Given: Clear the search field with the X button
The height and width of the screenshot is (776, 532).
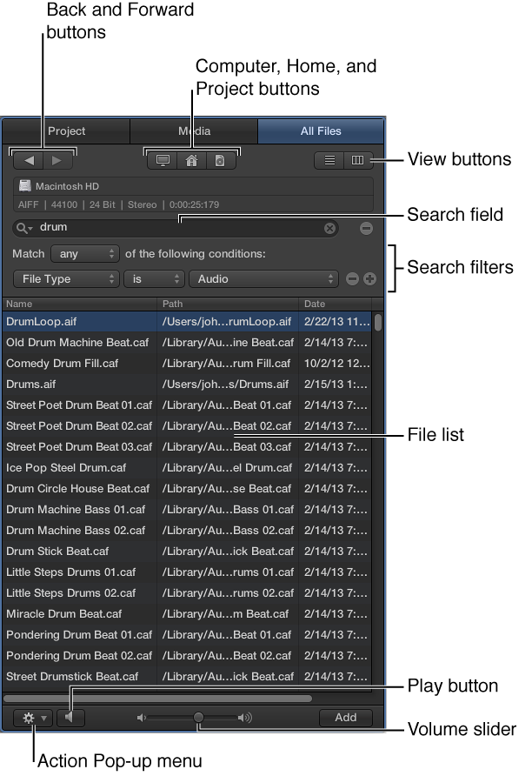Looking at the screenshot, I should [x=329, y=227].
